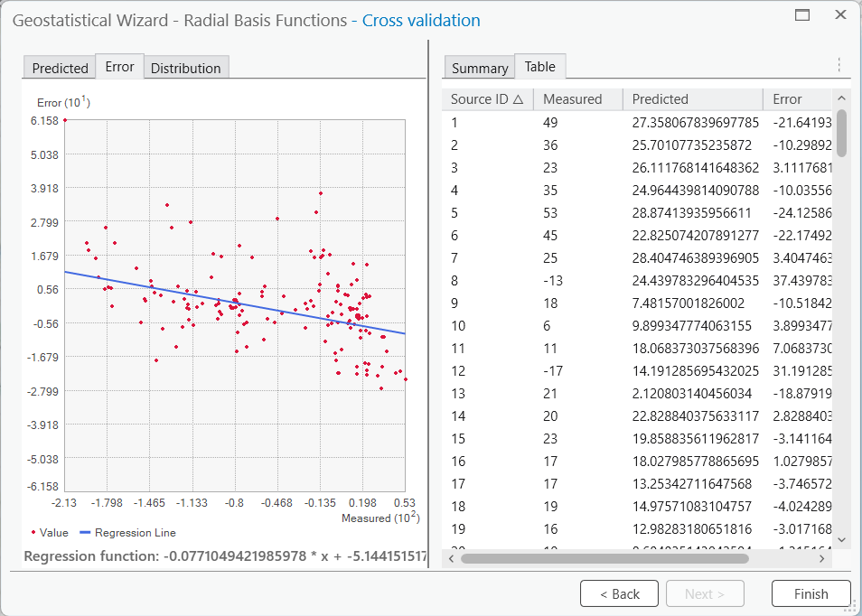Click predicted value 13.25342711647568

(691, 483)
